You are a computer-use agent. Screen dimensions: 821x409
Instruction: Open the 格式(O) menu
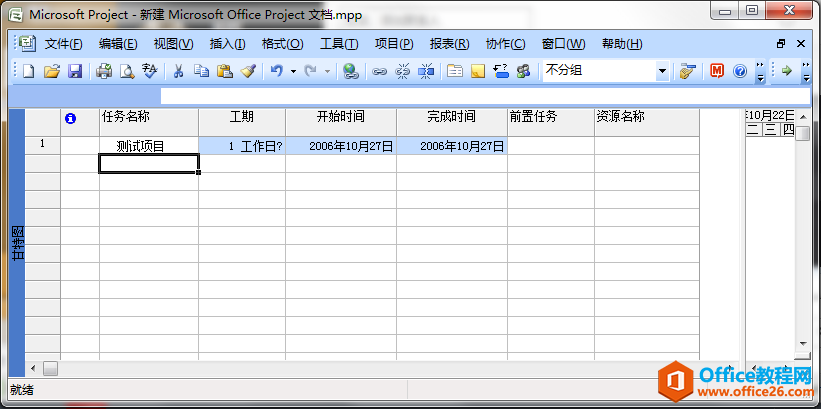pyautogui.click(x=282, y=44)
